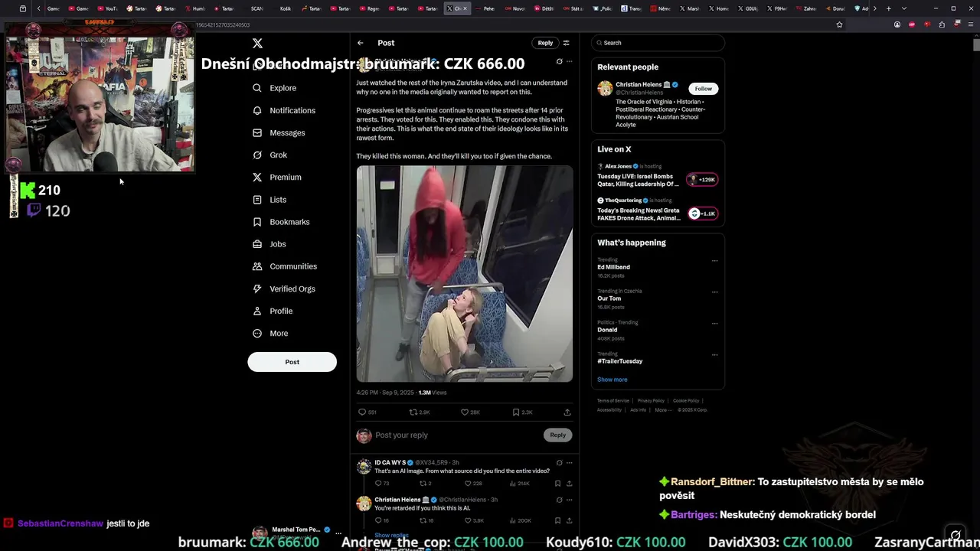Click Grok explain icon on main post
The height and width of the screenshot is (551, 980).
point(559,61)
